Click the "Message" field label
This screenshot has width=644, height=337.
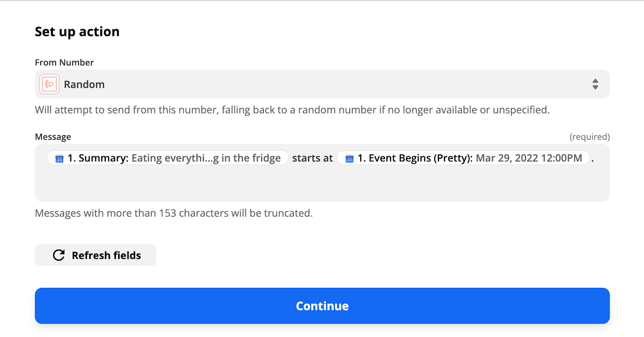(x=53, y=137)
